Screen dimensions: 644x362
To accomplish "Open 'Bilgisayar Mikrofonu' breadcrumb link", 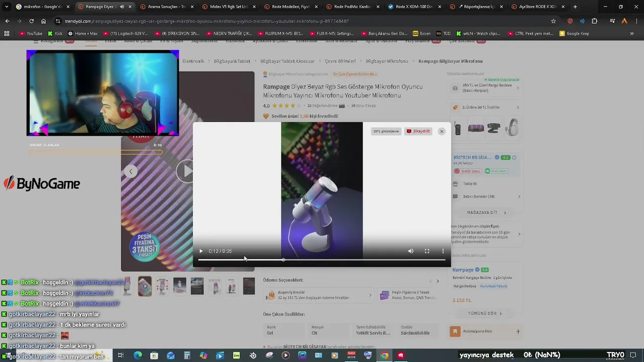I will point(387,61).
